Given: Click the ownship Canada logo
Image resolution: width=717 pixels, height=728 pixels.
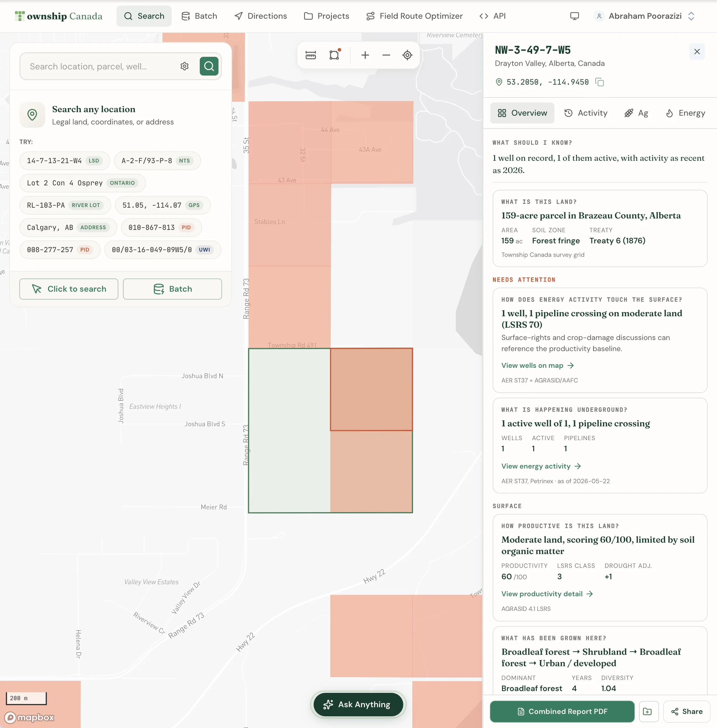Looking at the screenshot, I should (58, 16).
